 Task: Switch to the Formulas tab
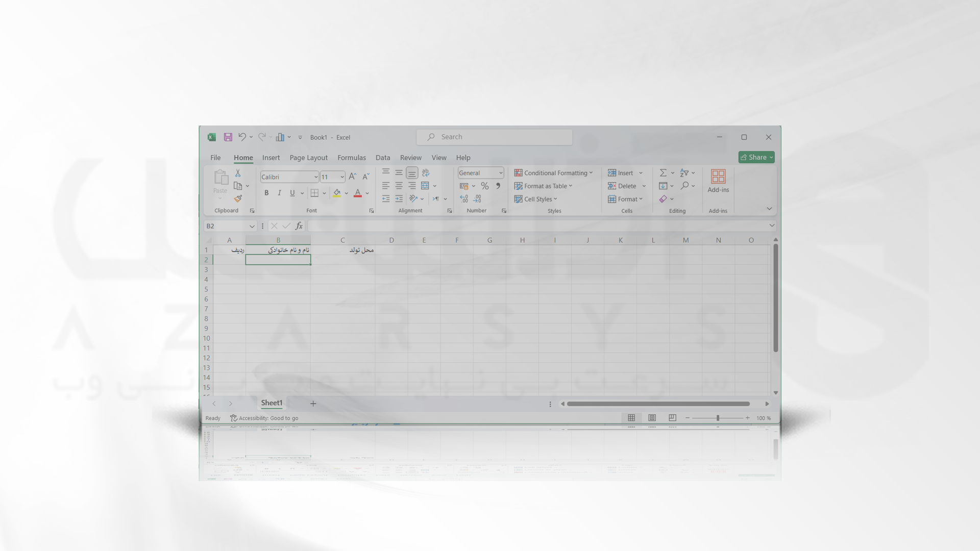352,158
